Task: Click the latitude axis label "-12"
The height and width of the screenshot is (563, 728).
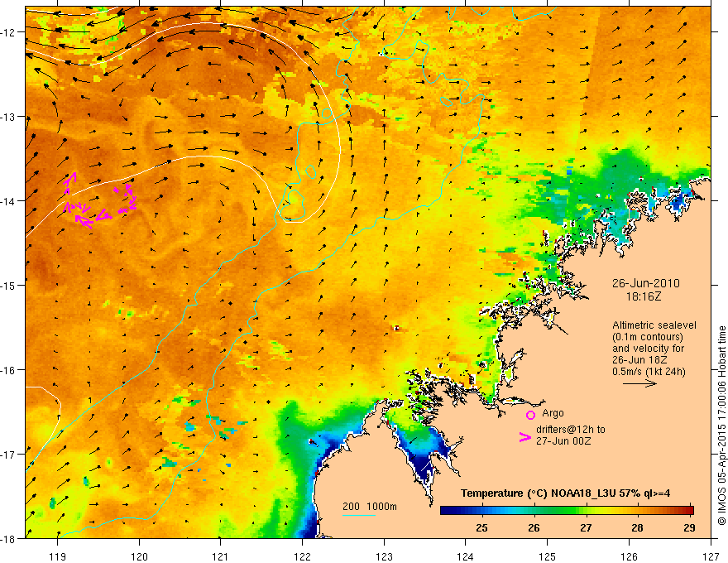Action: (9, 32)
